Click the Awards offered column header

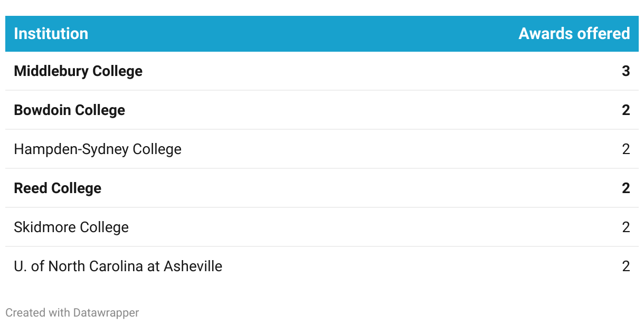coord(574,34)
